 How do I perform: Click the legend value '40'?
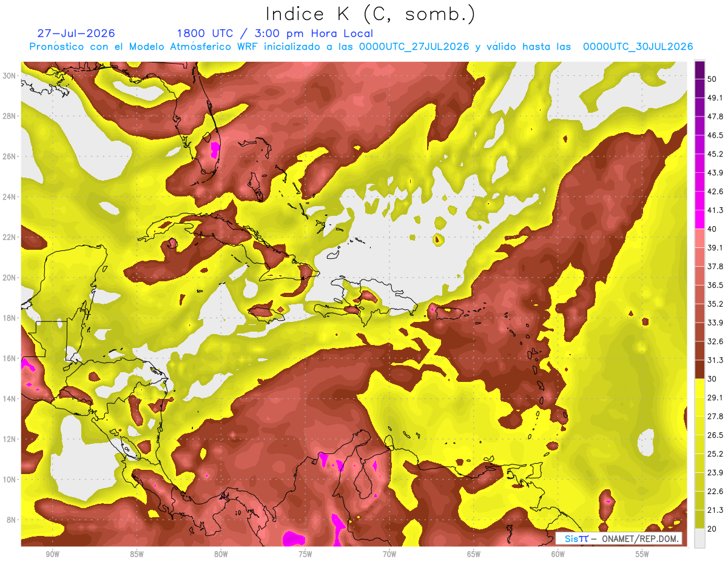pos(712,229)
